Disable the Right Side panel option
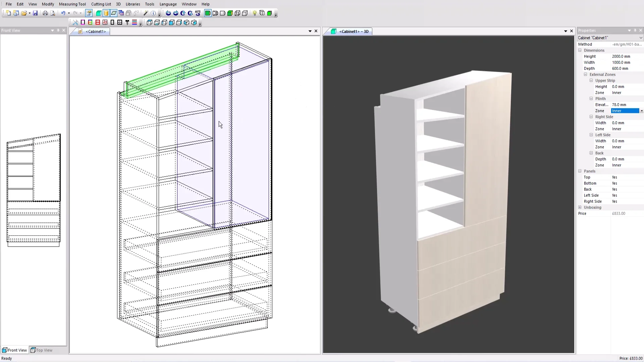Image resolution: width=644 pixels, height=362 pixels. click(615, 201)
